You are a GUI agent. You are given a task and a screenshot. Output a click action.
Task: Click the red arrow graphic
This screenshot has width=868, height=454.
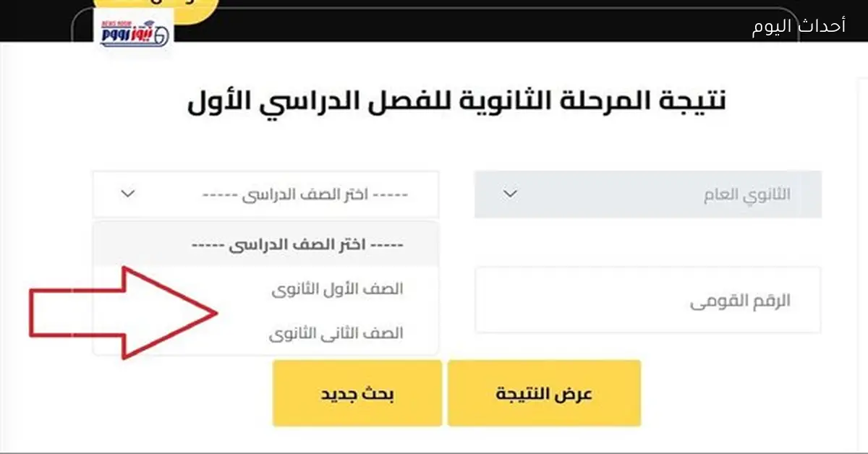click(123, 311)
